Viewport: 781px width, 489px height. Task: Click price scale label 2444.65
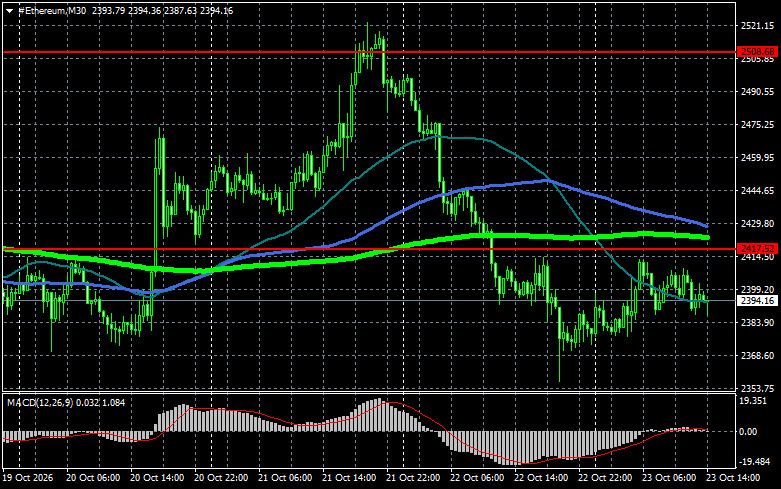(757, 191)
